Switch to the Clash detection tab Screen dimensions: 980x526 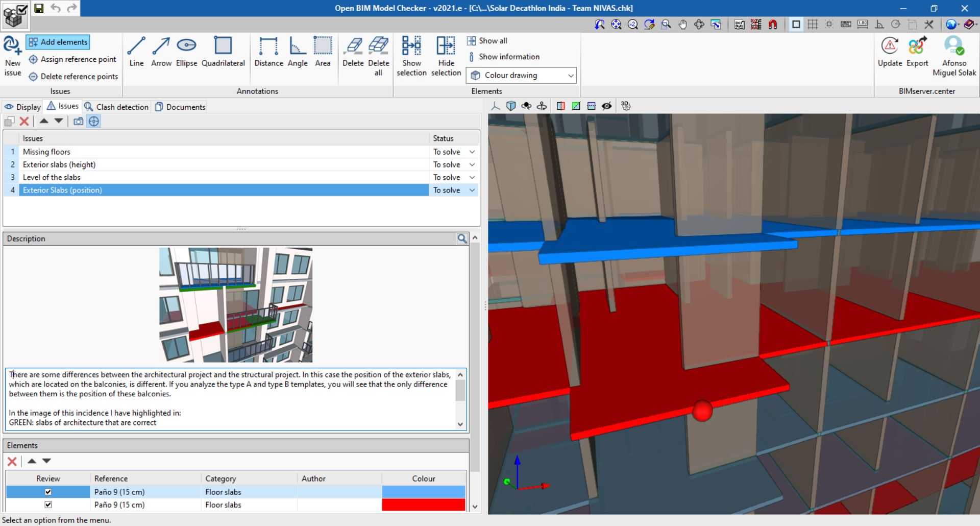coord(116,107)
